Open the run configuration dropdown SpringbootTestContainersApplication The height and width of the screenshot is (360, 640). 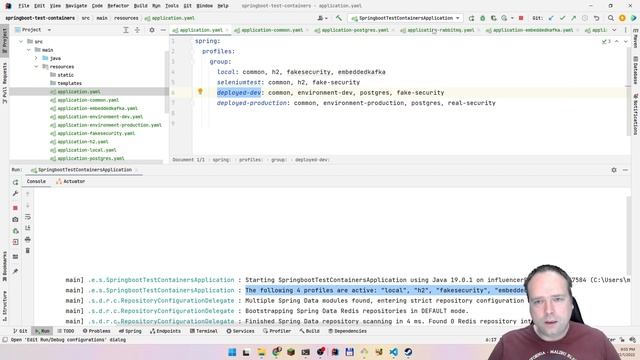(x=406, y=18)
